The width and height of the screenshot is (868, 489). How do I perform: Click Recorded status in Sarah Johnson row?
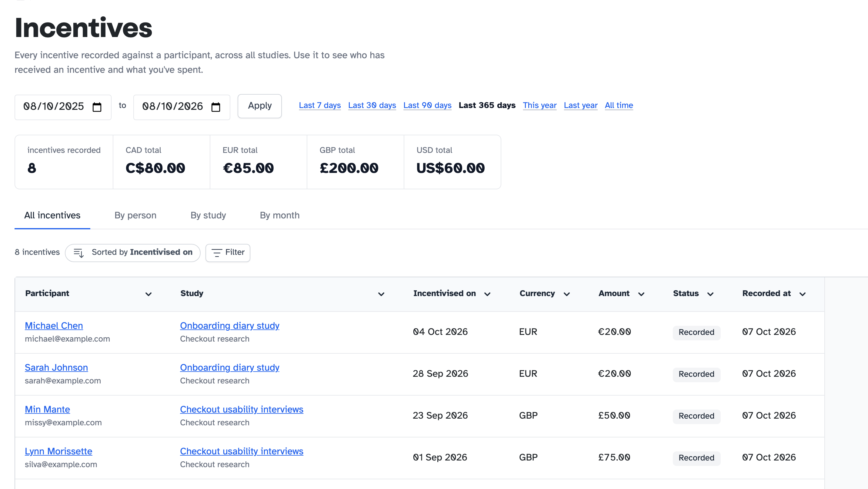click(x=696, y=374)
